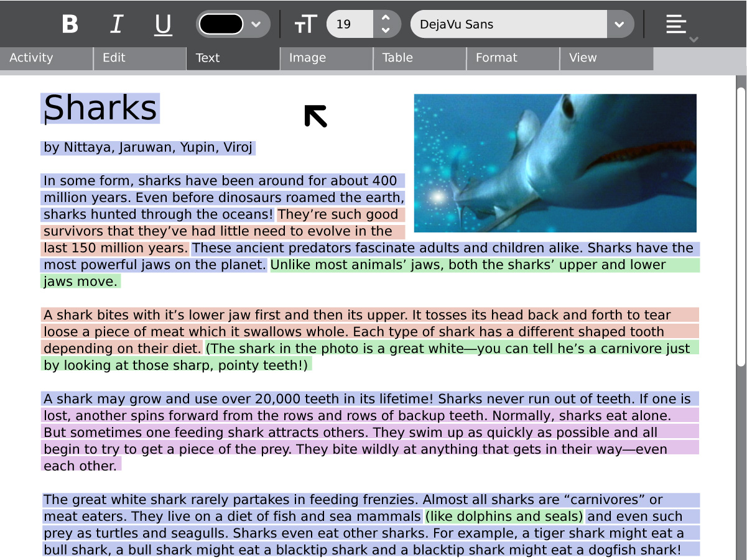Open the paragraph alignment icon menu
This screenshot has width=747, height=560.
(x=677, y=24)
